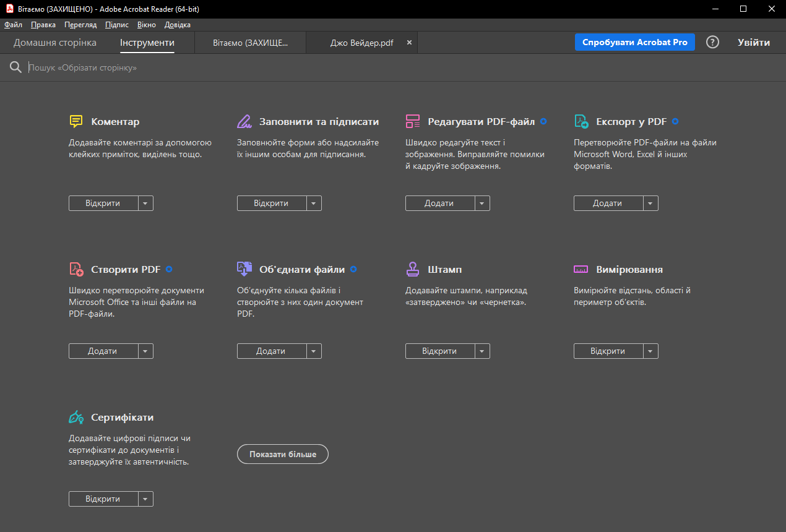
Task: Click the Сертифікати certificates tool icon
Action: [x=76, y=417]
